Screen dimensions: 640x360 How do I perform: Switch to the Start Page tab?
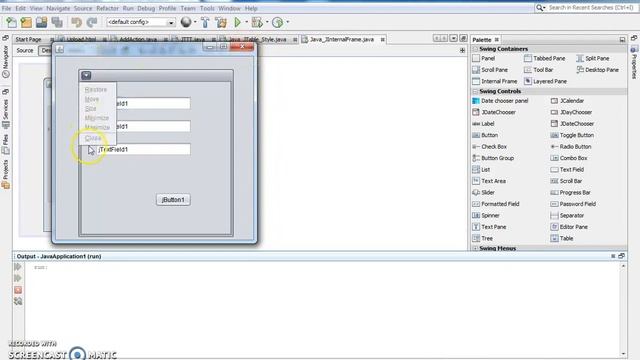point(29,40)
